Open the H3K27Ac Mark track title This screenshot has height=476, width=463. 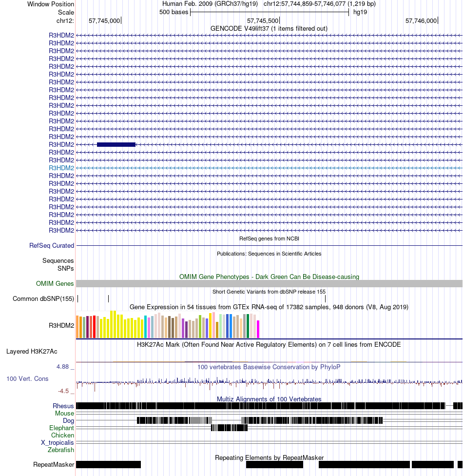pyautogui.click(x=269, y=344)
